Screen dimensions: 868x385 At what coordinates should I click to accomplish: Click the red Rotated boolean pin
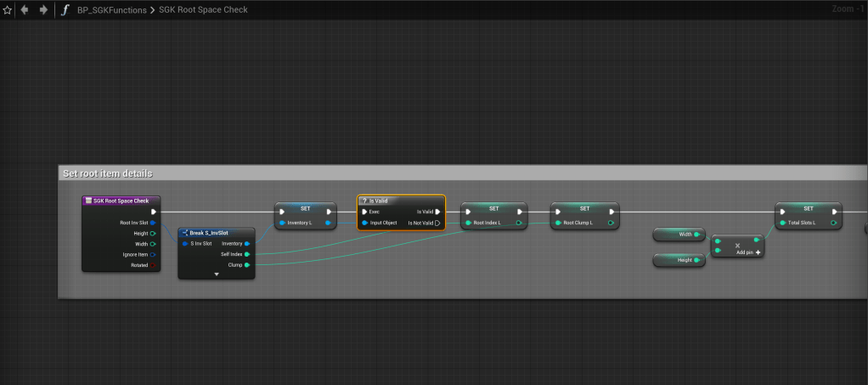coord(153,265)
